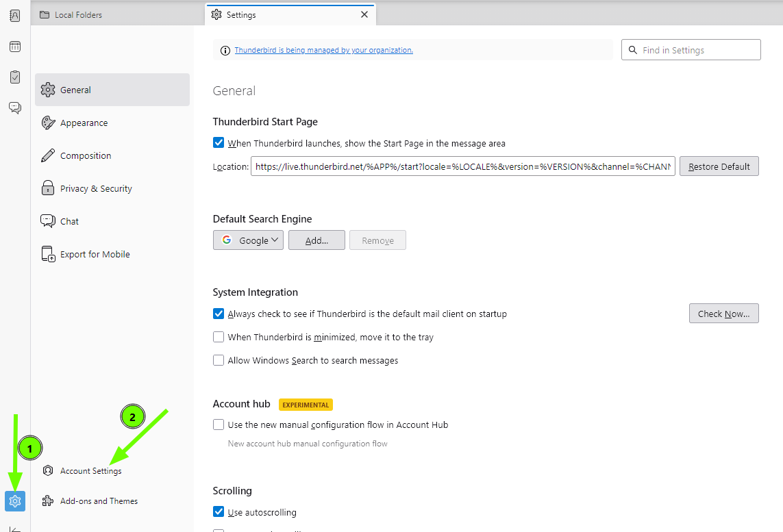This screenshot has width=783, height=532.
Task: Click the Export for Mobile phone icon
Action: coord(48,254)
